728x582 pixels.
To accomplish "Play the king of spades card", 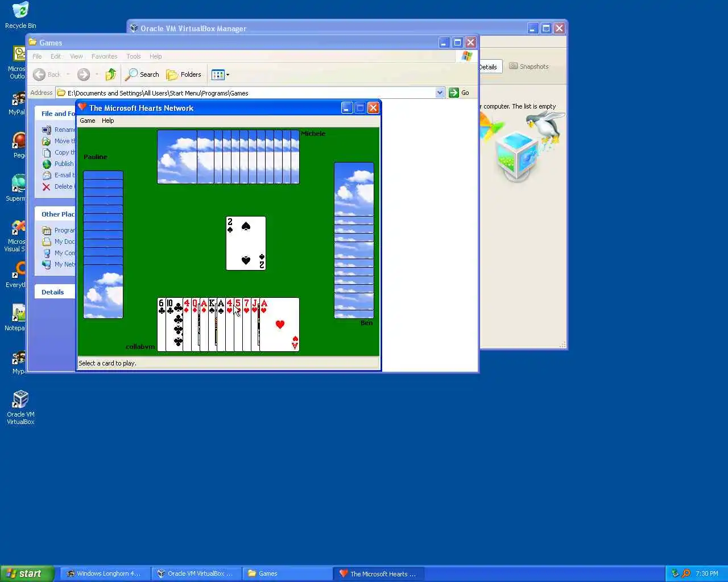I will click(212, 325).
